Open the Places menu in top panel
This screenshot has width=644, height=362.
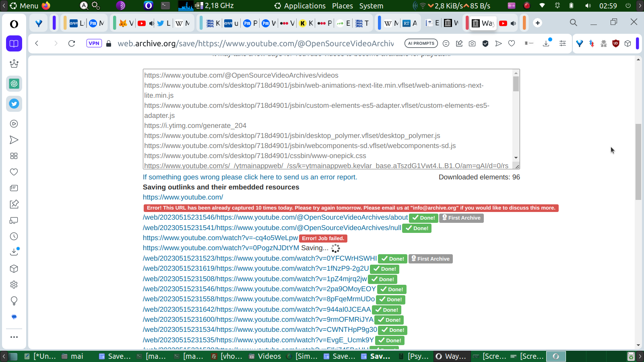point(343,6)
